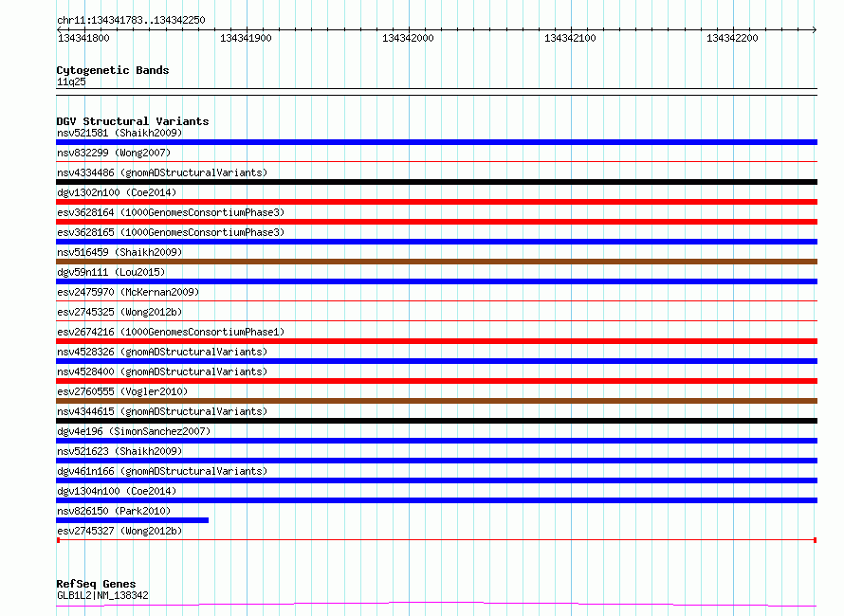
Task: Click the esv2475970 (McKernan2009) variant label
Action: [128, 292]
